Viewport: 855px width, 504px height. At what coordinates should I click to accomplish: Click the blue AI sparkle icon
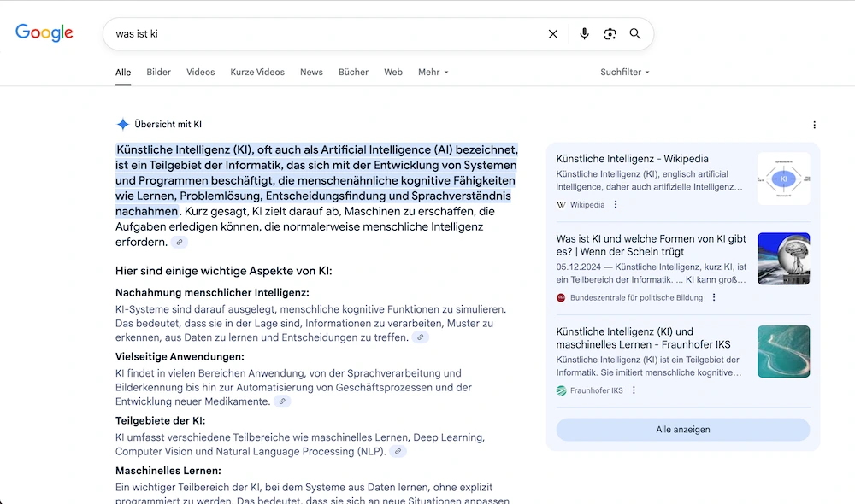122,124
